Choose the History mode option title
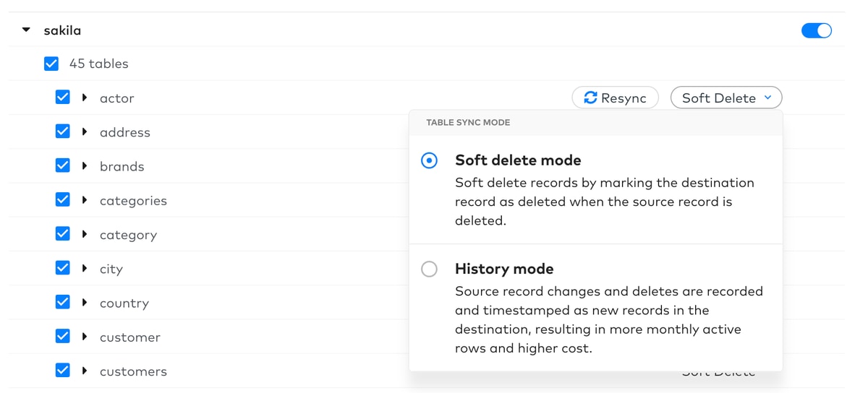Screen dimensions: 868x393 [504, 269]
